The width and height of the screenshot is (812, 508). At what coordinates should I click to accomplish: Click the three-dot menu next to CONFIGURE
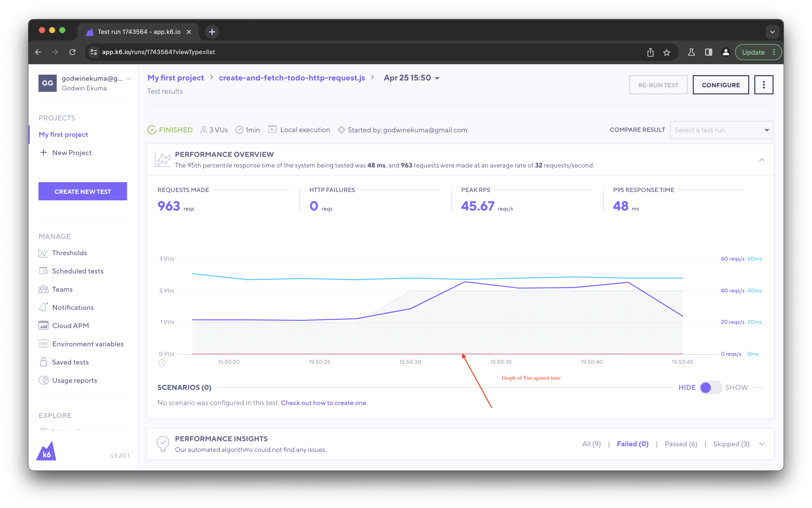tap(764, 85)
